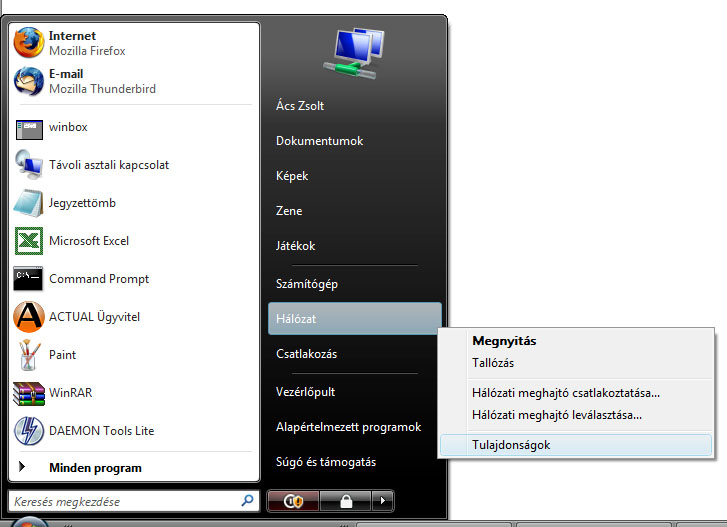Open Vezérlőpult
Screen dimensions: 727x527
click(306, 392)
